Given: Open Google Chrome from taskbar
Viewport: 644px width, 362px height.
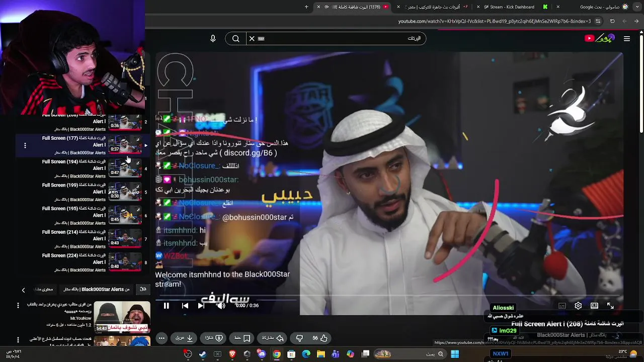Looking at the screenshot, I should coord(277,354).
